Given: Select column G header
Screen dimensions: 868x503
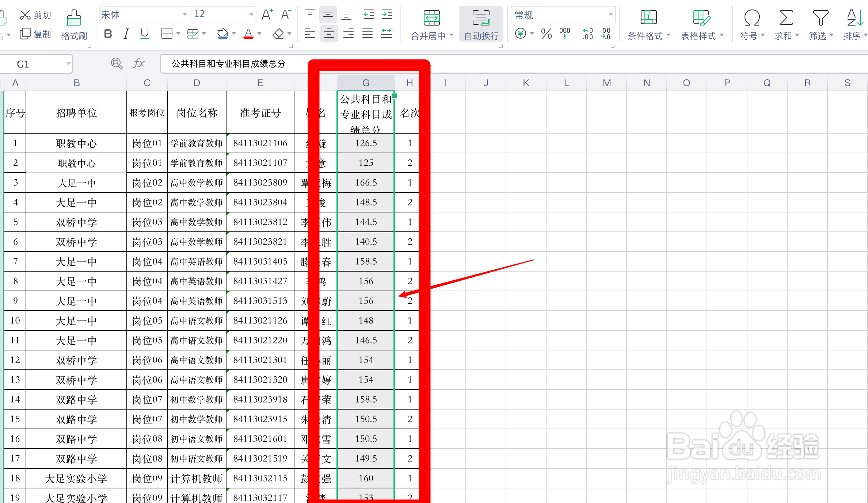Looking at the screenshot, I should tap(366, 83).
